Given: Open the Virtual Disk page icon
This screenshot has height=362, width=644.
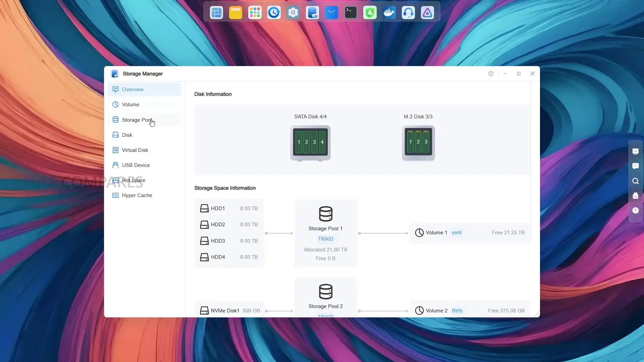Looking at the screenshot, I should point(115,150).
